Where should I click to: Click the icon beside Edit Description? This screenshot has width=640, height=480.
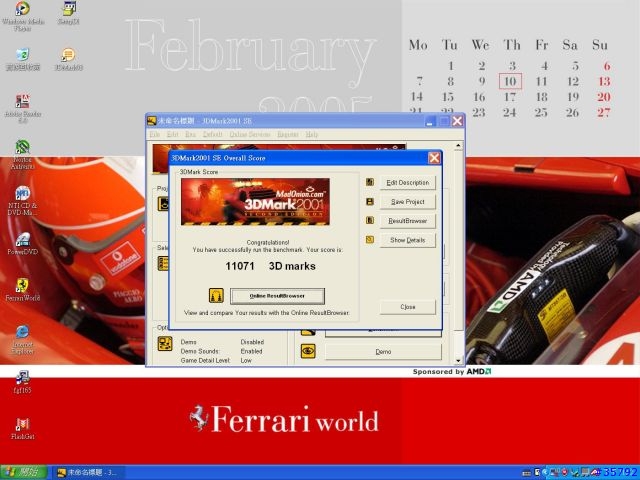click(x=370, y=182)
